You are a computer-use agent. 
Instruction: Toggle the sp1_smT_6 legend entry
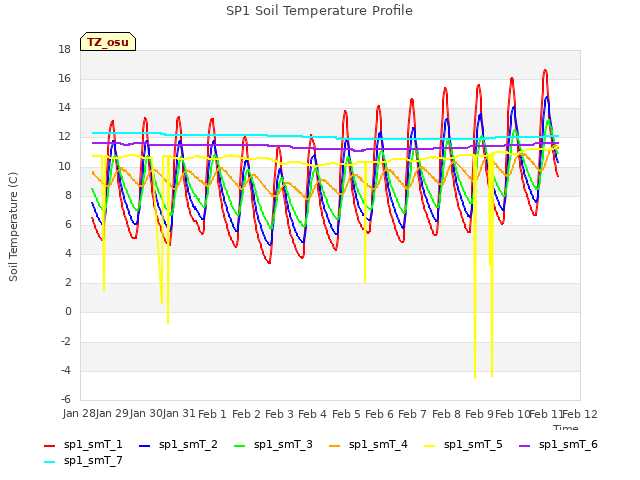pos(558,444)
